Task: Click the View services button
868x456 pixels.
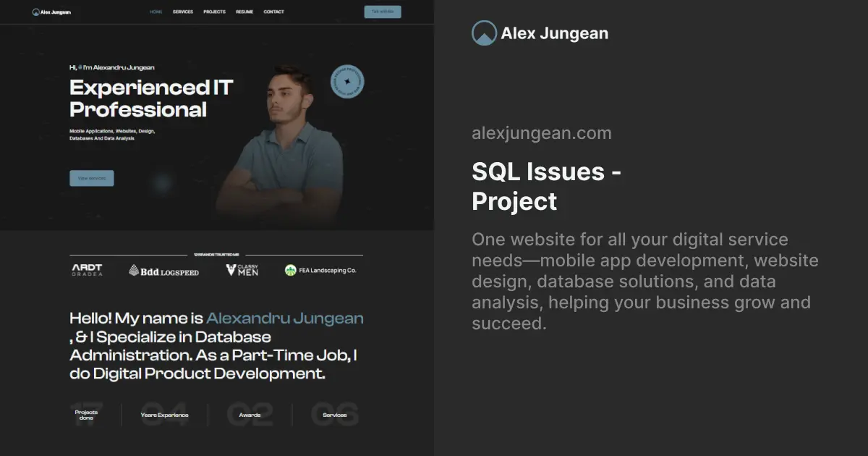Action: tap(91, 178)
